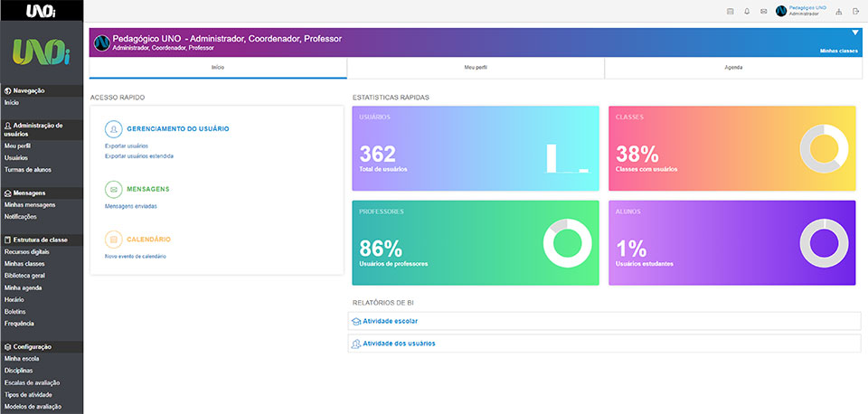Open Meu perfil in the sidebar

pyautogui.click(x=17, y=146)
